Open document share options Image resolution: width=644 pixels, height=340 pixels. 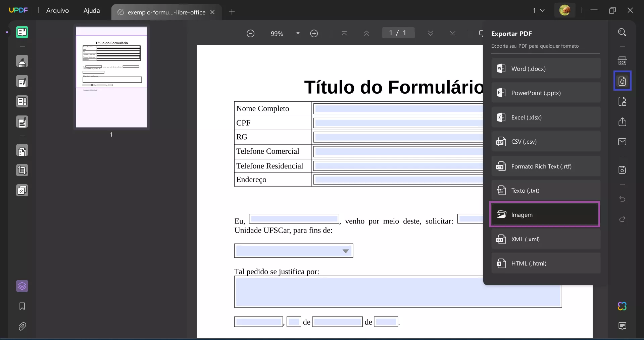[x=623, y=122]
